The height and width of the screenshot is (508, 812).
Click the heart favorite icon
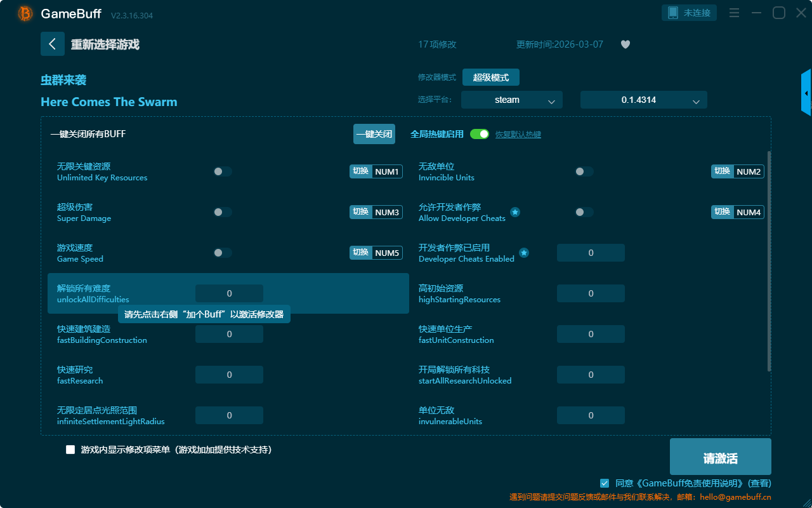(625, 44)
